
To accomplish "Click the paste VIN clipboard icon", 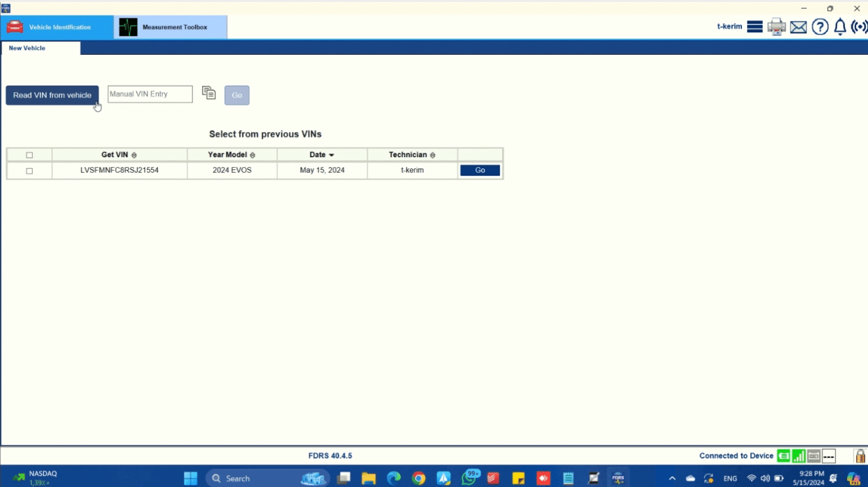I will point(209,93).
